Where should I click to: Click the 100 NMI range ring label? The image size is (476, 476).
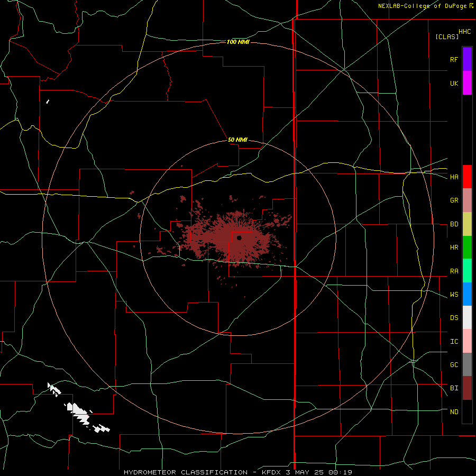click(x=238, y=42)
